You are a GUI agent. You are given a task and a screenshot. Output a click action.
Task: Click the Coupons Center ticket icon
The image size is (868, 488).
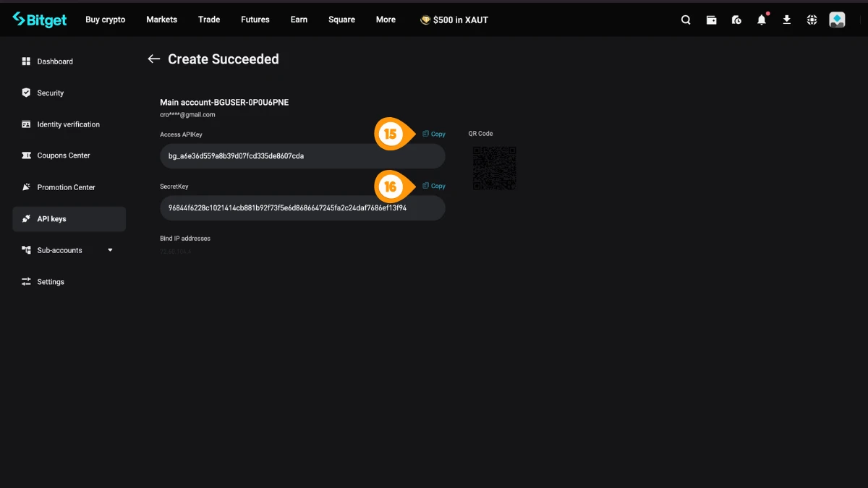point(26,155)
